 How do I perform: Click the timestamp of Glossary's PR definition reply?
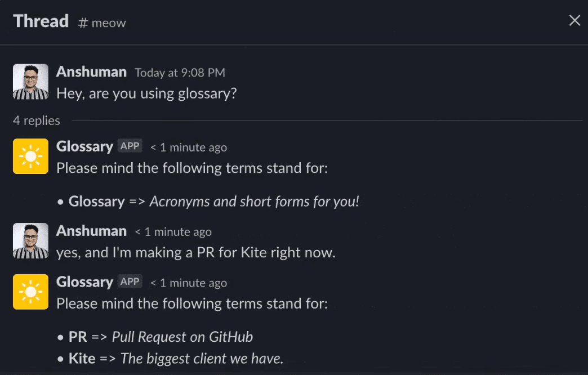[188, 283]
